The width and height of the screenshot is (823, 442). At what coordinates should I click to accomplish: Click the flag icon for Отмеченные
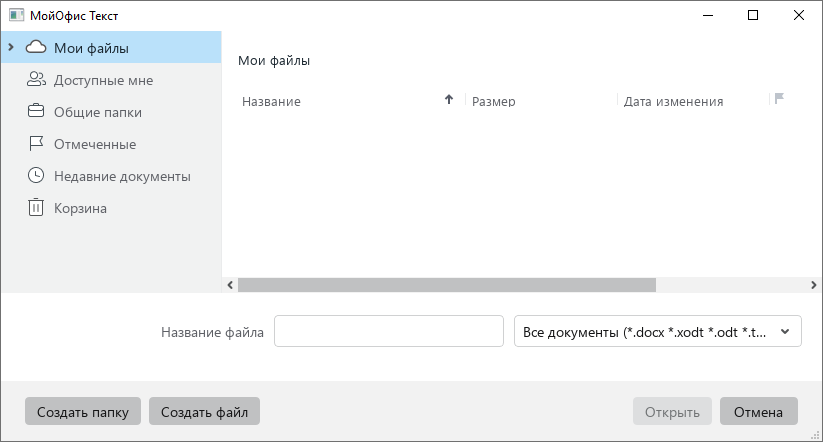[x=36, y=143]
